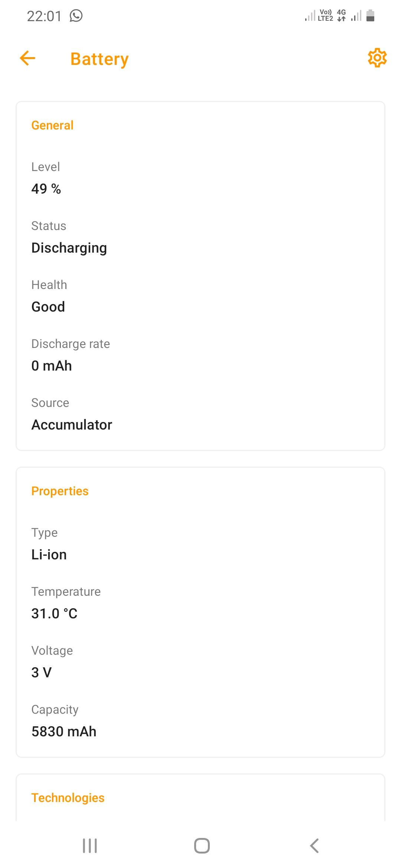Screen dimensions: 401x868
Task: Tap the VoLTE indicator in status bar
Action: pos(325,15)
